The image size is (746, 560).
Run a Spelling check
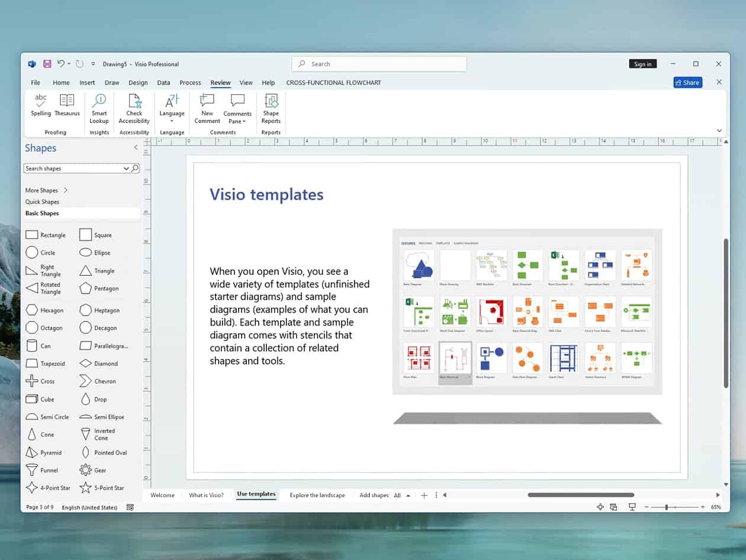[40, 107]
